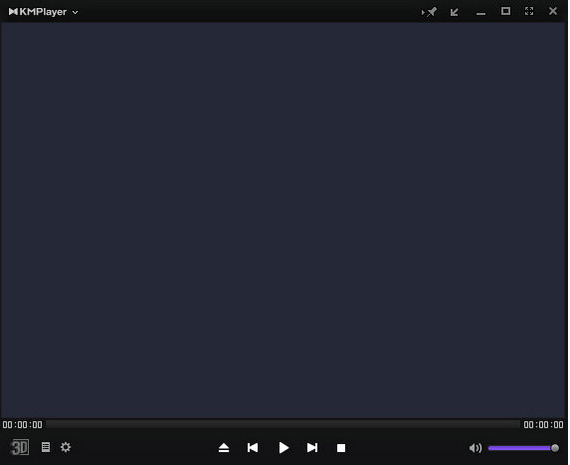Skip to next track
The height and width of the screenshot is (465, 570).
click(312, 448)
